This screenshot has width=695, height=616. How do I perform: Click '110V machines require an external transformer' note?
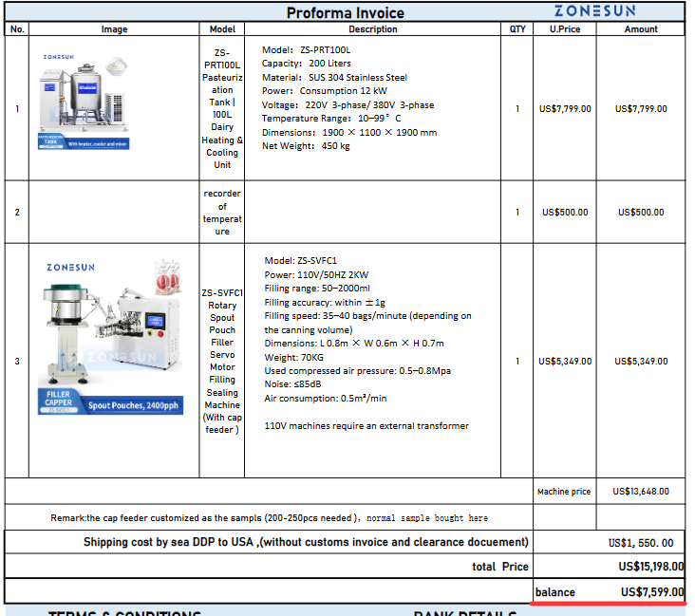(366, 425)
